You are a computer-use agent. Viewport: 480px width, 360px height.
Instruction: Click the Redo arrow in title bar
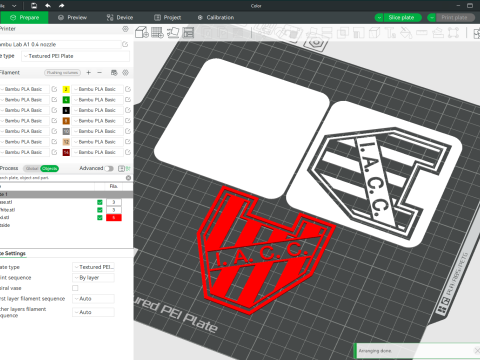[x=61, y=6]
